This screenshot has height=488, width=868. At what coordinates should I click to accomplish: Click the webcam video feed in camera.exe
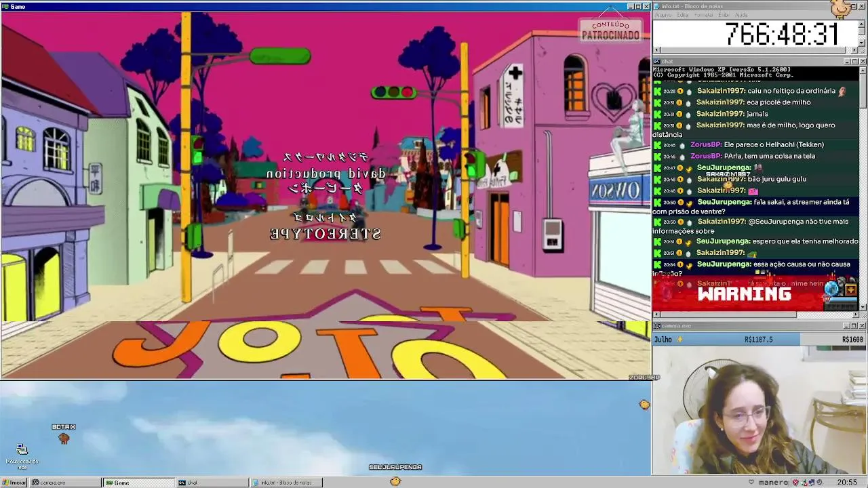[x=759, y=409]
